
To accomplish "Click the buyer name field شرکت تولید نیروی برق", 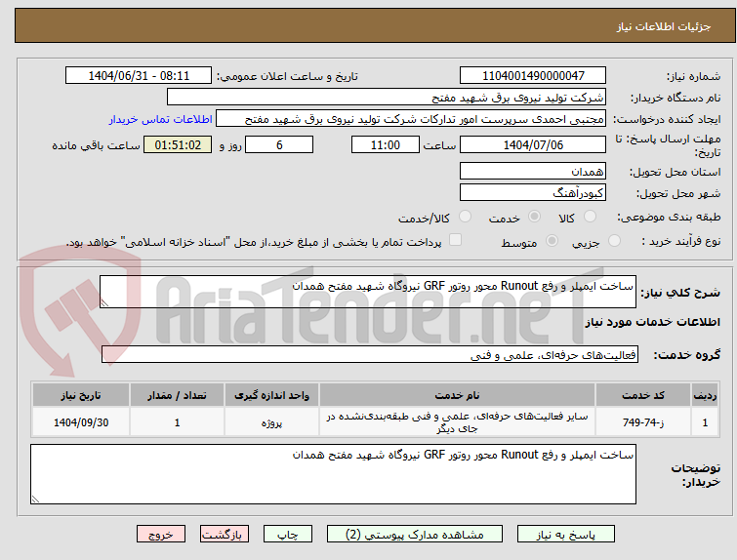I will (387, 98).
